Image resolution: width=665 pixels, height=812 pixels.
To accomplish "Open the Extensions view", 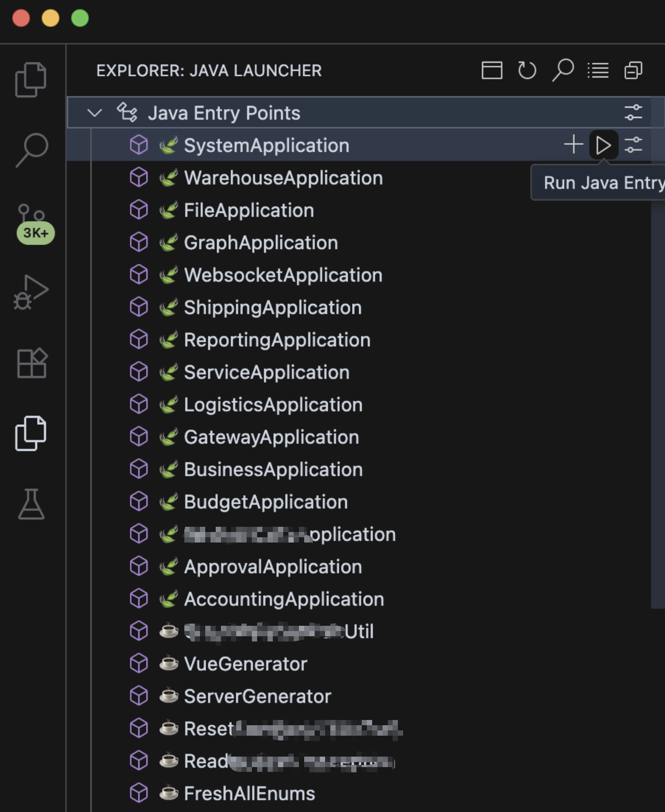I will click(x=31, y=363).
